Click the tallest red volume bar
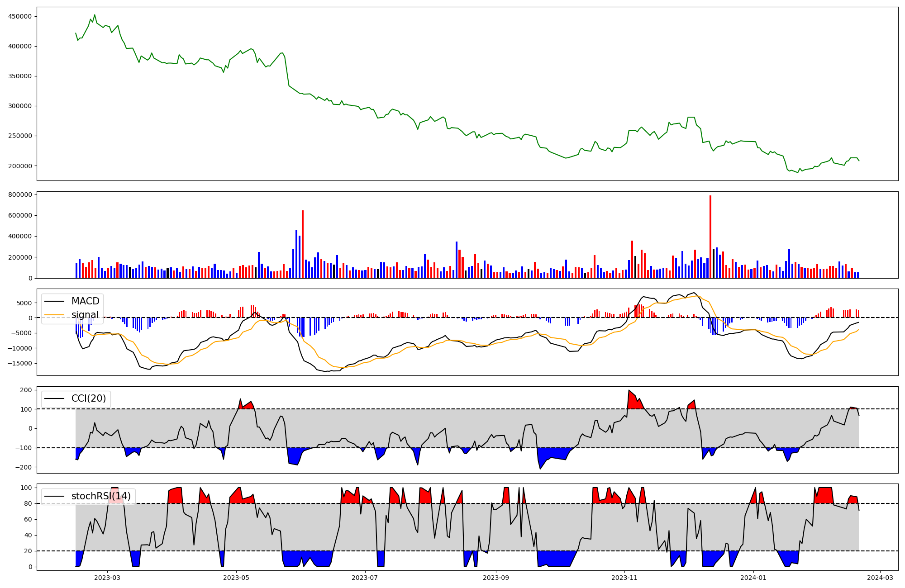Viewport: 905px width, 588px height. (x=710, y=237)
